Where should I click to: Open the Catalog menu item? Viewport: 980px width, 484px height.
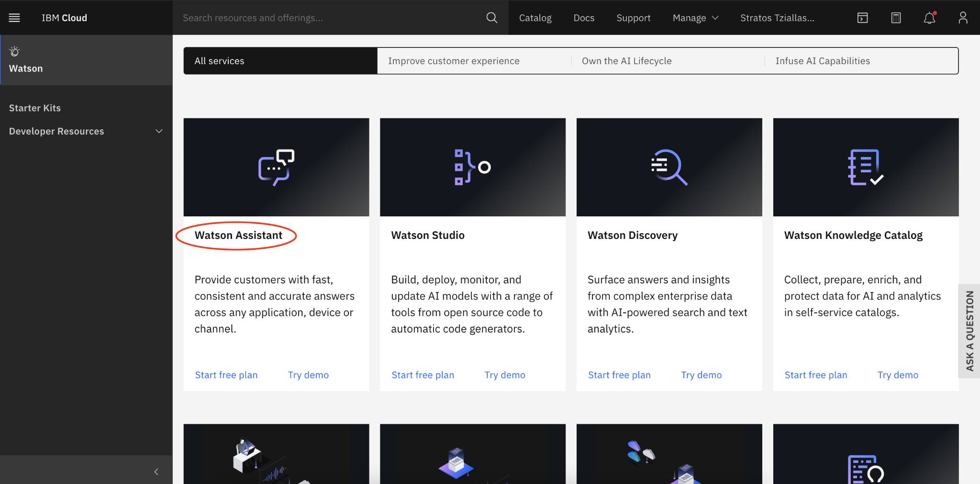tap(535, 18)
